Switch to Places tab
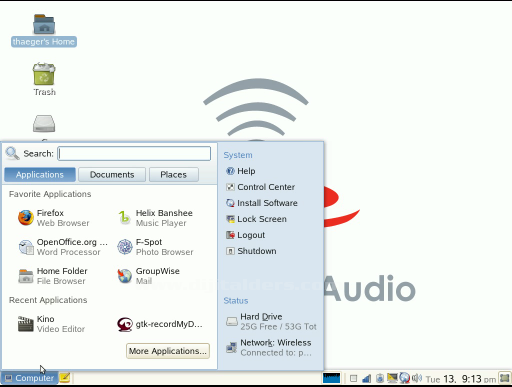 tap(174, 175)
